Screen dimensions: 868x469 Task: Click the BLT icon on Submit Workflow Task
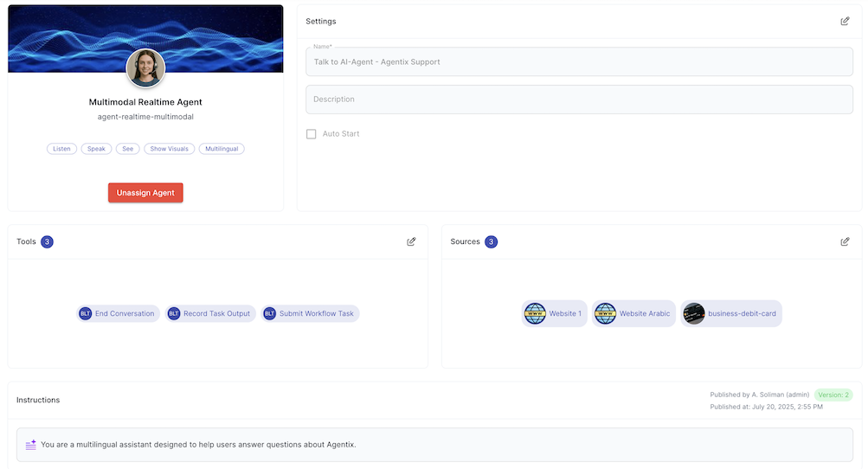click(270, 313)
